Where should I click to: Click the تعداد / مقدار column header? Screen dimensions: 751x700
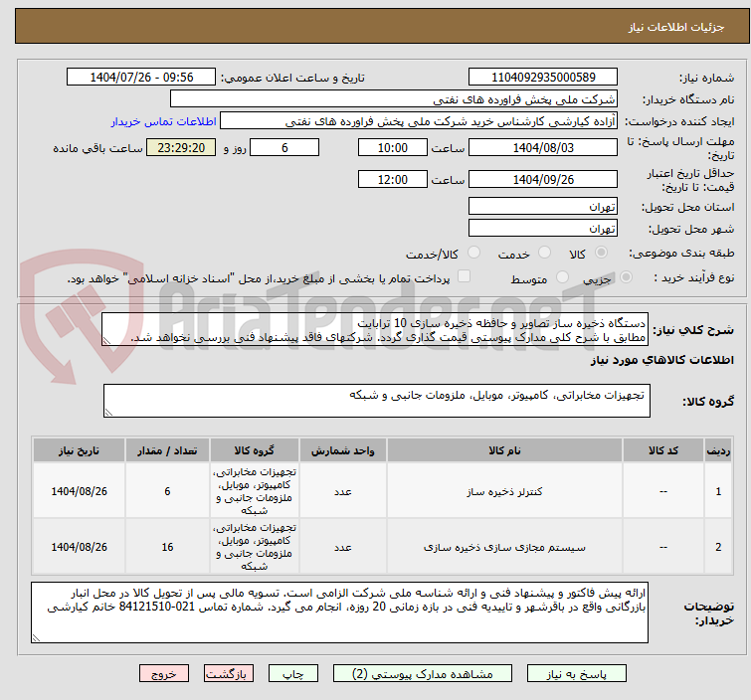(x=167, y=450)
